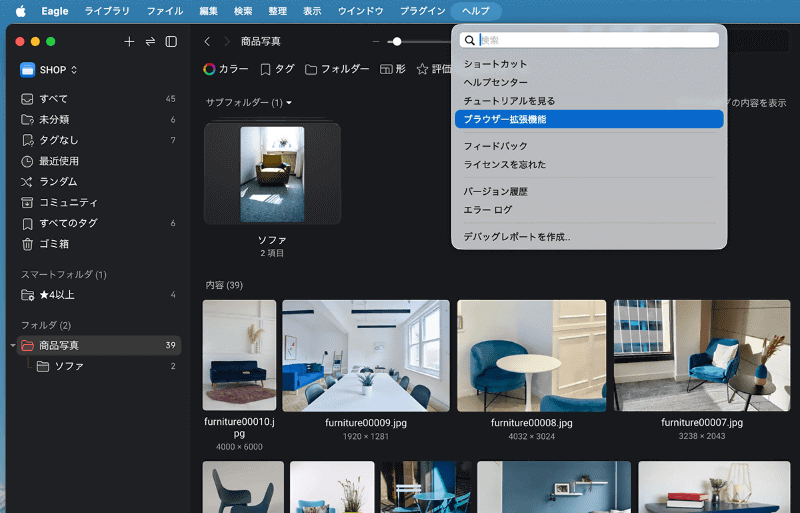Click the magnifier icon in help search
Viewport: 800px width, 513px height.
tap(470, 40)
